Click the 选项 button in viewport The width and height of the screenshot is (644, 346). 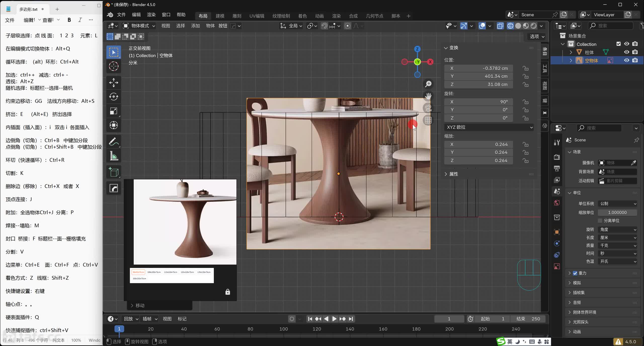[x=537, y=37]
